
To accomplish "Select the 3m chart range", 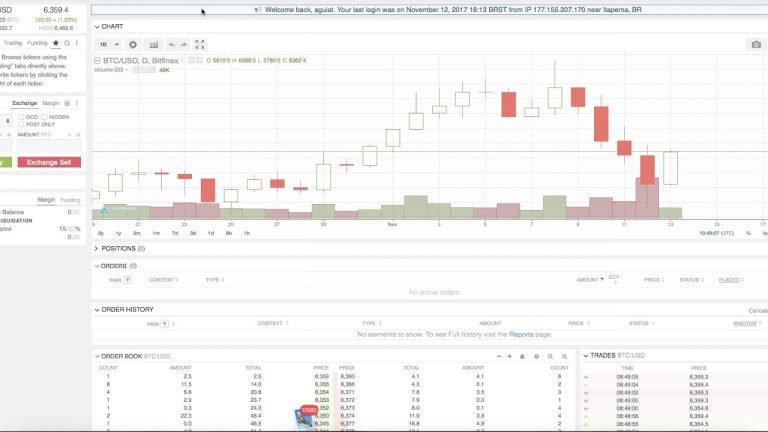I will click(x=137, y=233).
